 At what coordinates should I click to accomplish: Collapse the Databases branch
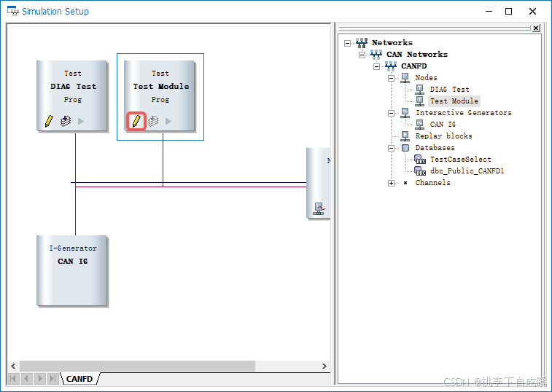pos(391,148)
